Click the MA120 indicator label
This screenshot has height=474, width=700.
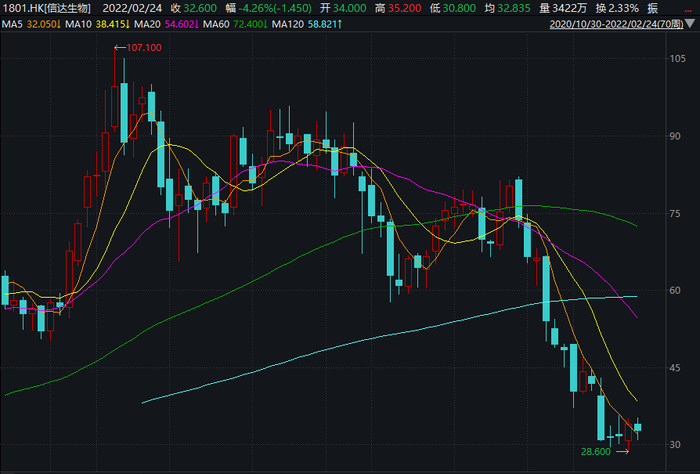[288, 24]
